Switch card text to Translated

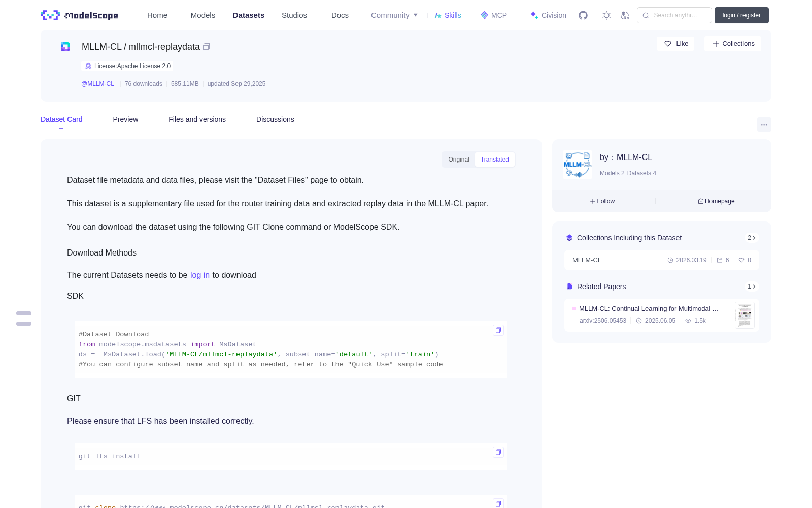tap(495, 160)
